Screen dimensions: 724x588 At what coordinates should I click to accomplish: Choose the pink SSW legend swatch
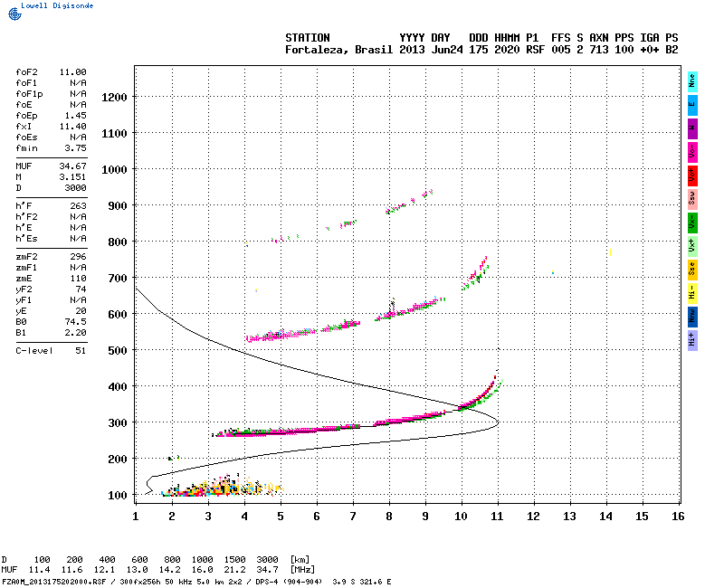[x=692, y=199]
